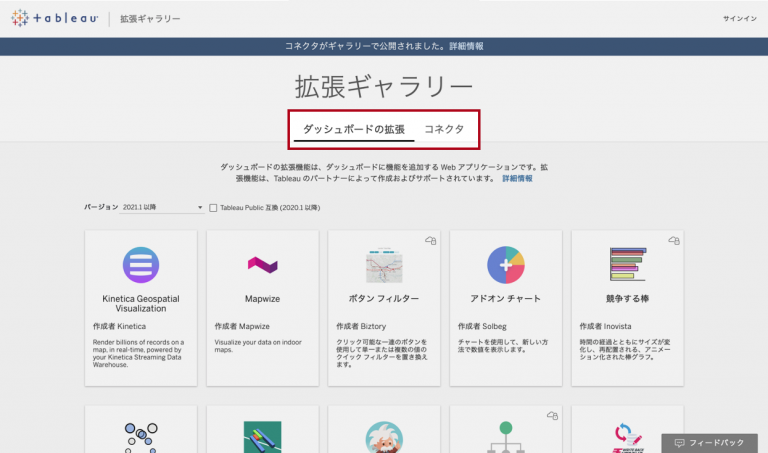The height and width of the screenshot is (453, 768).
Task: Click the bubble cluster icon in second row
Action: click(x=141, y=438)
